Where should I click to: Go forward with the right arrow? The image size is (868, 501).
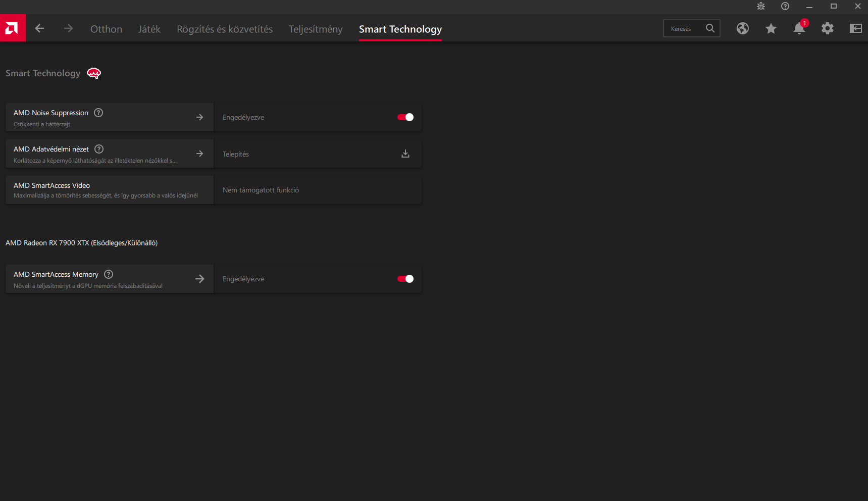point(68,29)
